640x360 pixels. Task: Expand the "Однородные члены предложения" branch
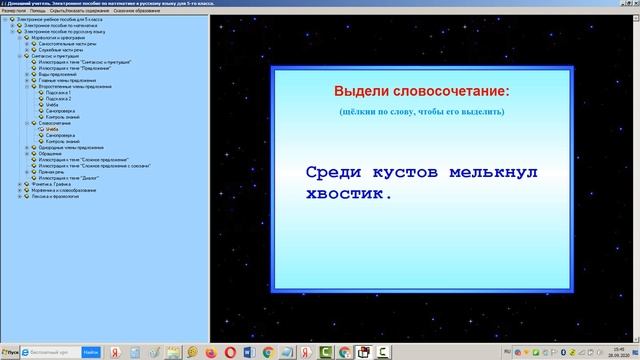click(27, 147)
